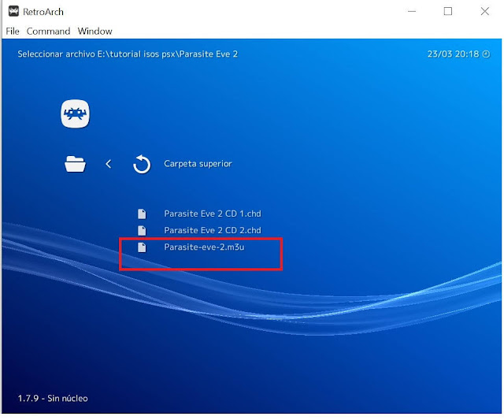Open the File menu
The height and width of the screenshot is (420, 504).
pos(13,32)
